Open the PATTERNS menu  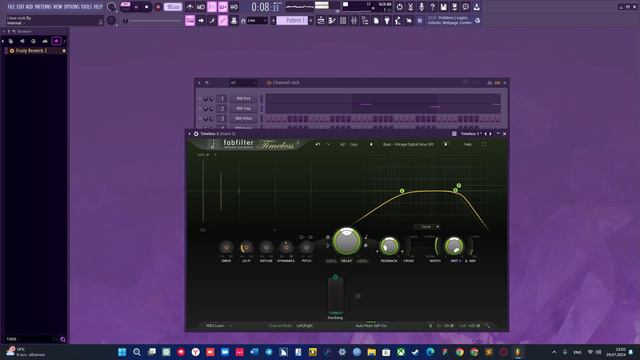43,7
